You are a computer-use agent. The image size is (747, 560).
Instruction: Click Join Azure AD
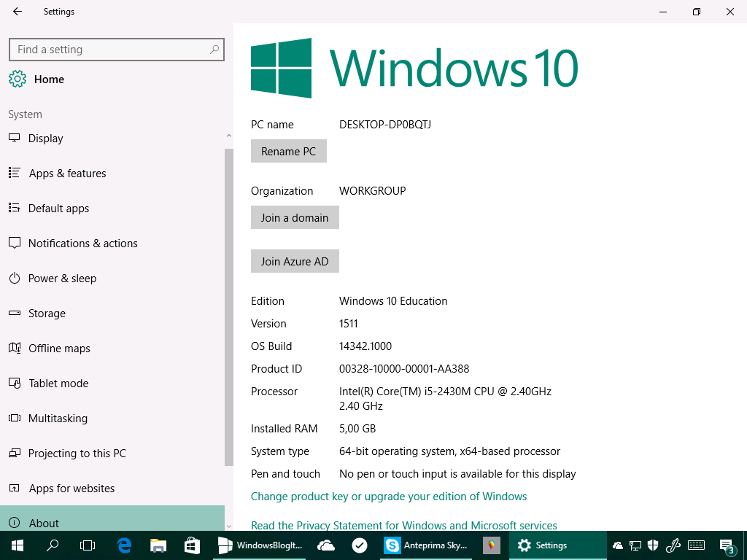tap(295, 261)
